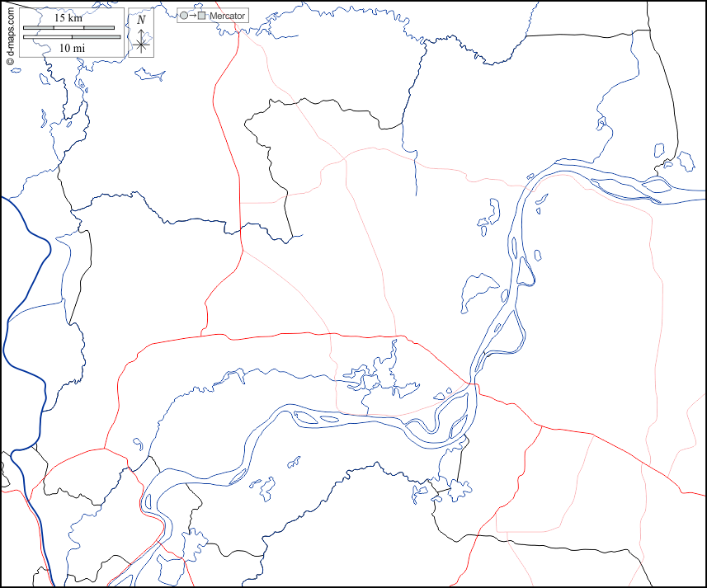The height and width of the screenshot is (588, 707).
Task: Click the 15 km scale bar
Action: [68, 27]
